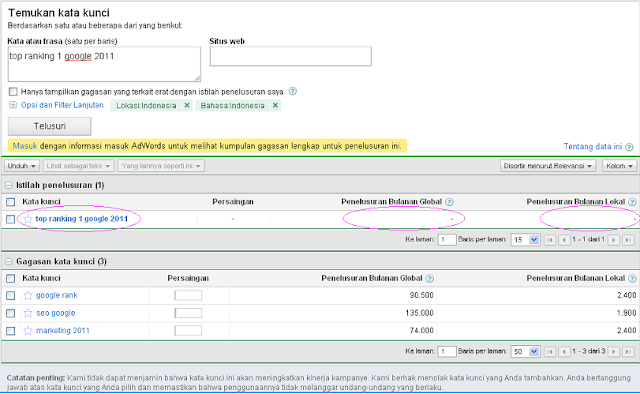
Task: Click the Telusuri search button
Action: point(49,126)
